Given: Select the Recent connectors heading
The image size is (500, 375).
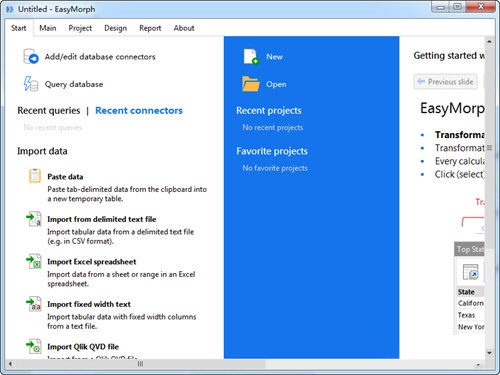Looking at the screenshot, I should point(139,110).
